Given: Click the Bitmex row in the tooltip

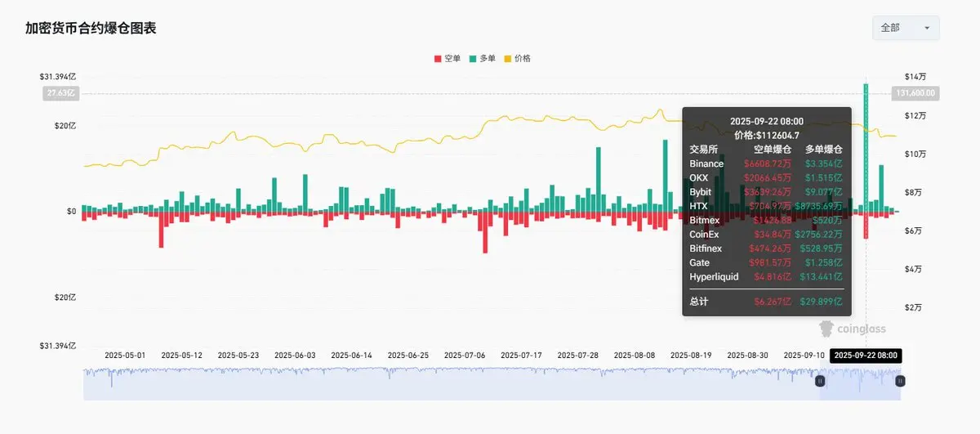Looking at the screenshot, I should (766, 220).
